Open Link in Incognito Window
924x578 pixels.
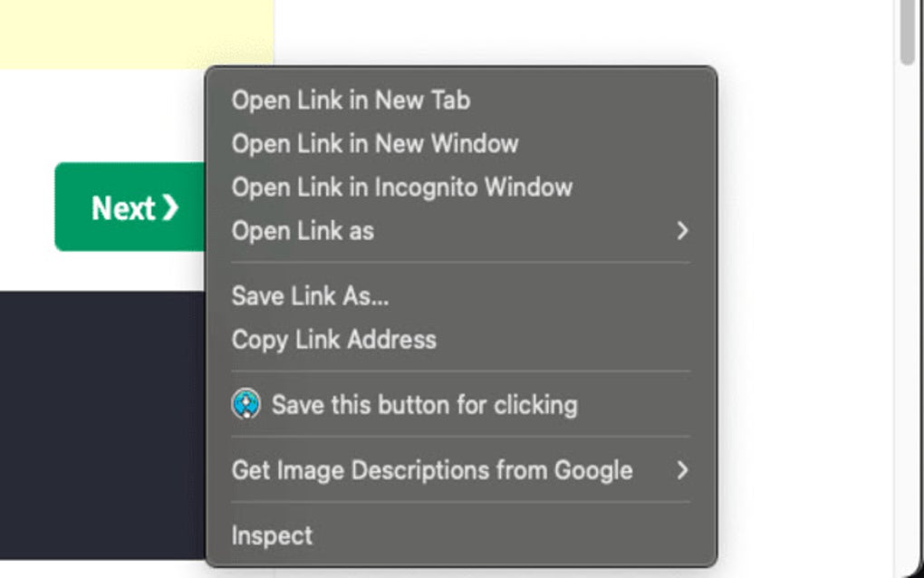402,187
